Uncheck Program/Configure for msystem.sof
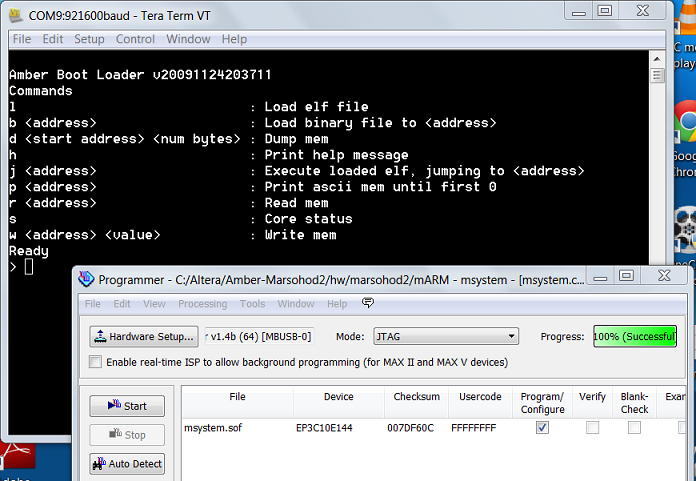696x481 pixels. point(542,427)
